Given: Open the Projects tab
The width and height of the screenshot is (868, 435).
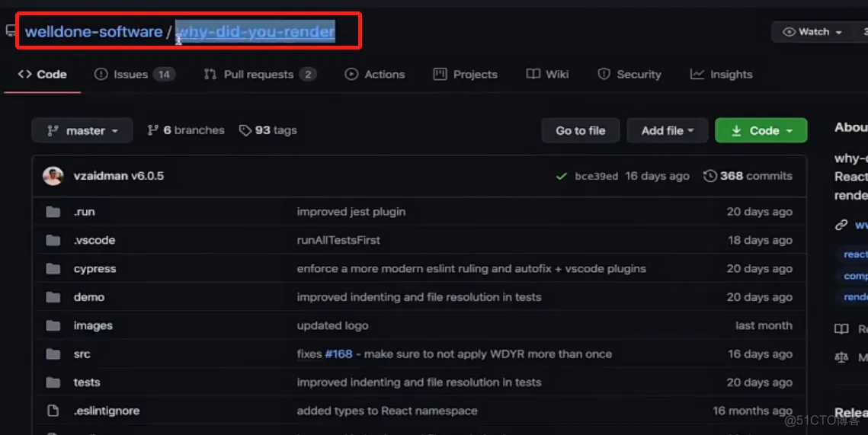Looking at the screenshot, I should click(x=466, y=74).
